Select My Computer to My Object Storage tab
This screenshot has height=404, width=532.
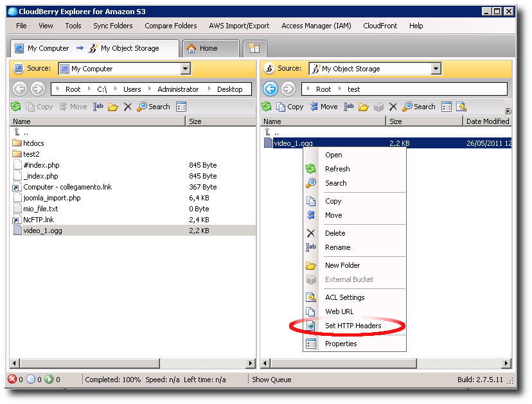pos(94,48)
